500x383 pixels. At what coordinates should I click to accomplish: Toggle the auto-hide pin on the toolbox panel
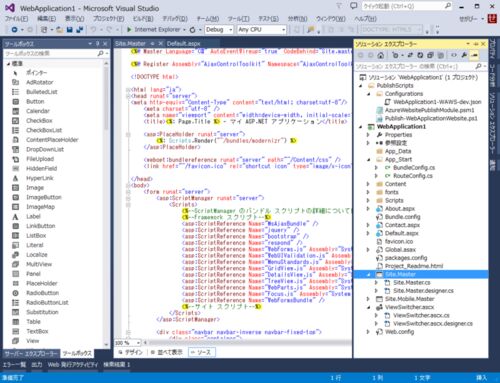(97, 44)
